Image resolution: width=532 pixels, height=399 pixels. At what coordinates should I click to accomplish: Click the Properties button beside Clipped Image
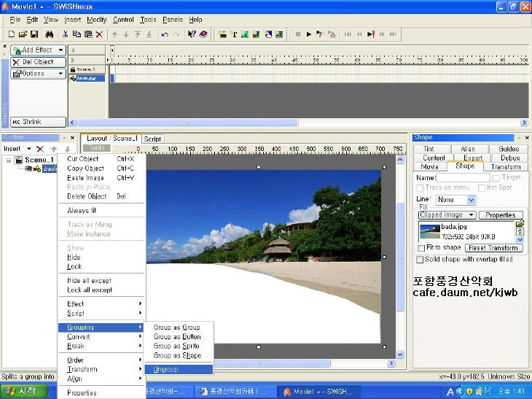(x=501, y=215)
